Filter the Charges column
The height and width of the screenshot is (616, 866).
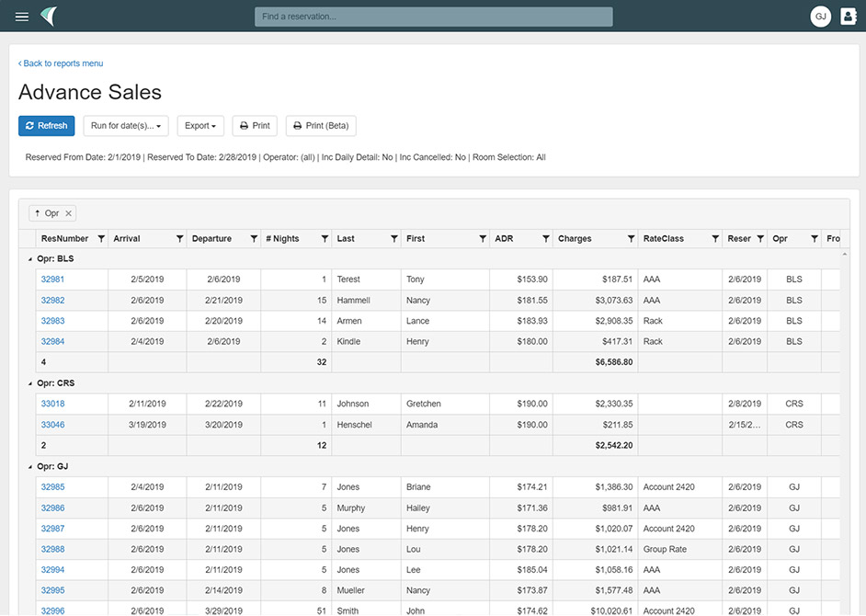[x=631, y=239]
